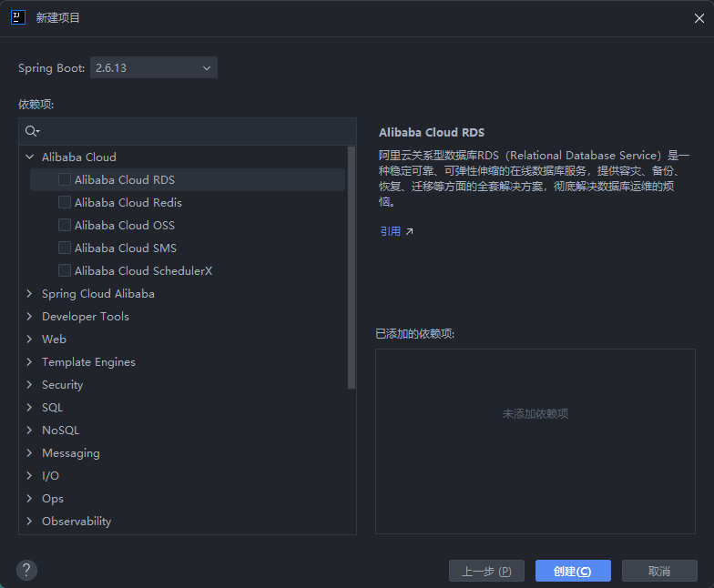This screenshot has height=588, width=714.
Task: Select the Messaging tree row label
Action: click(x=71, y=453)
